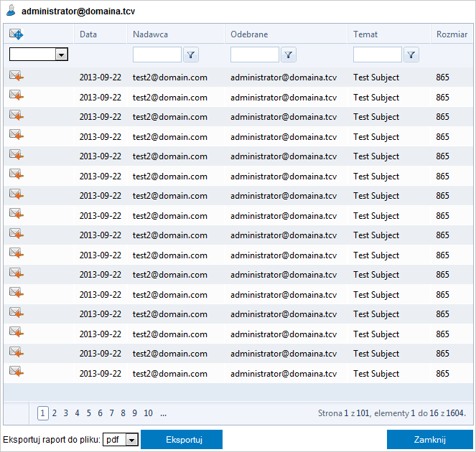476x452 pixels.
Task: Expand the message type filter dropdown
Action: (x=61, y=55)
